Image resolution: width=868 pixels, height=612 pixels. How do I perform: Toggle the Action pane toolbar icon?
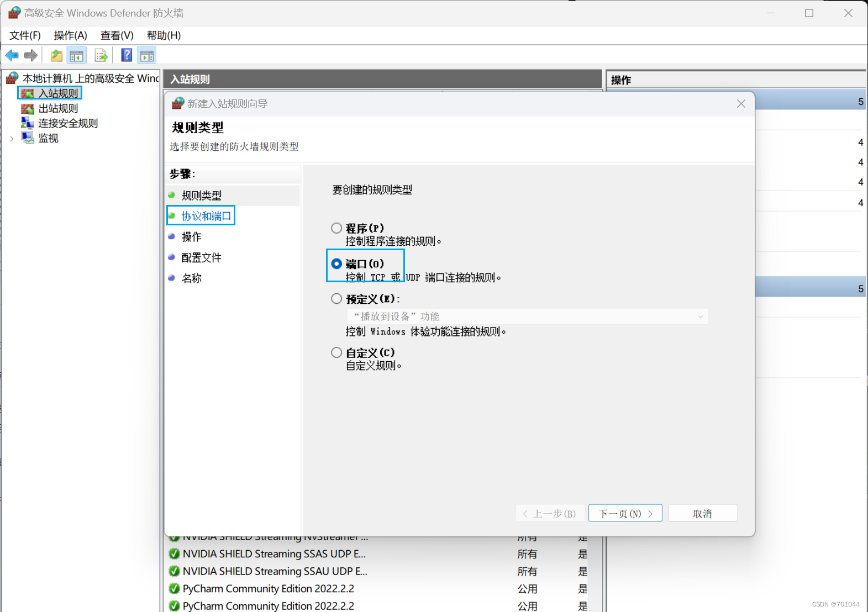(147, 55)
